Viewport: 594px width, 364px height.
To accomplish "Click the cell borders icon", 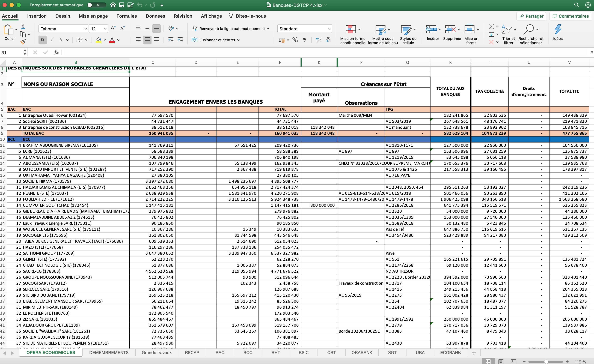I will click(79, 40).
